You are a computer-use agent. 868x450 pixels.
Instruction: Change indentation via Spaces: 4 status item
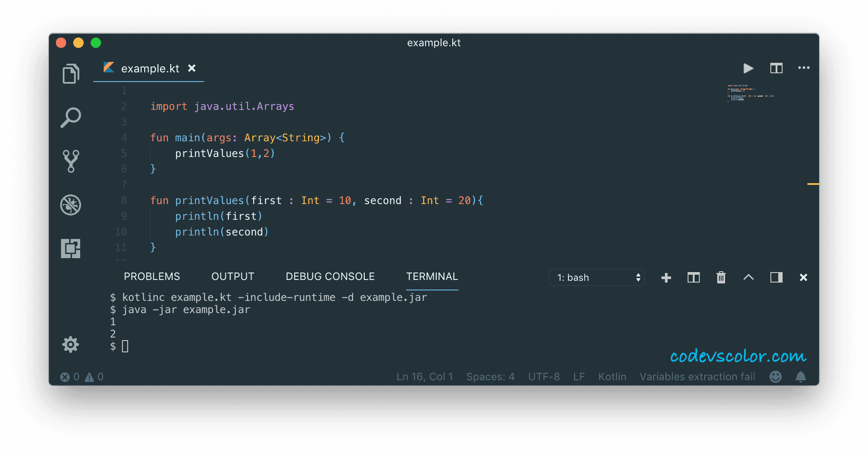[490, 376]
